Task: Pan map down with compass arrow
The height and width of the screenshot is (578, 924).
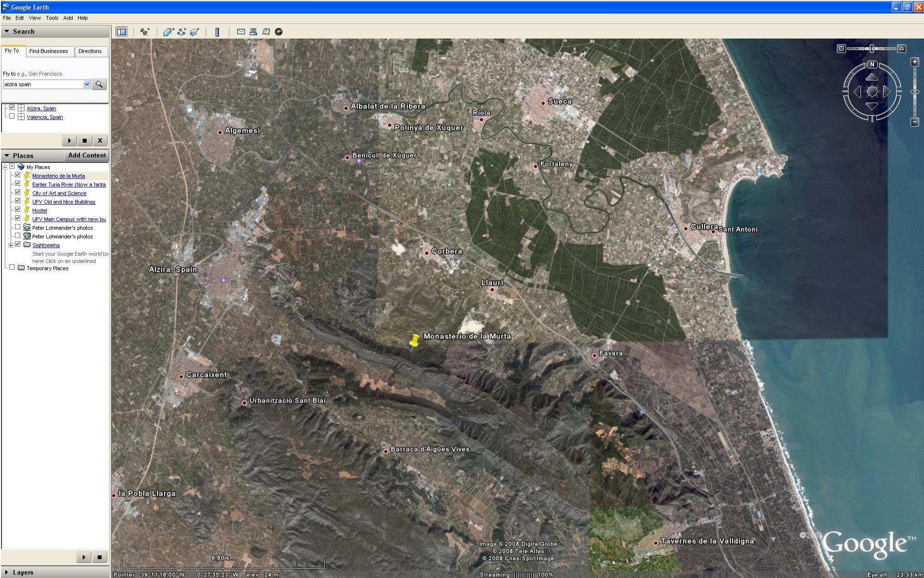Action: [x=872, y=106]
